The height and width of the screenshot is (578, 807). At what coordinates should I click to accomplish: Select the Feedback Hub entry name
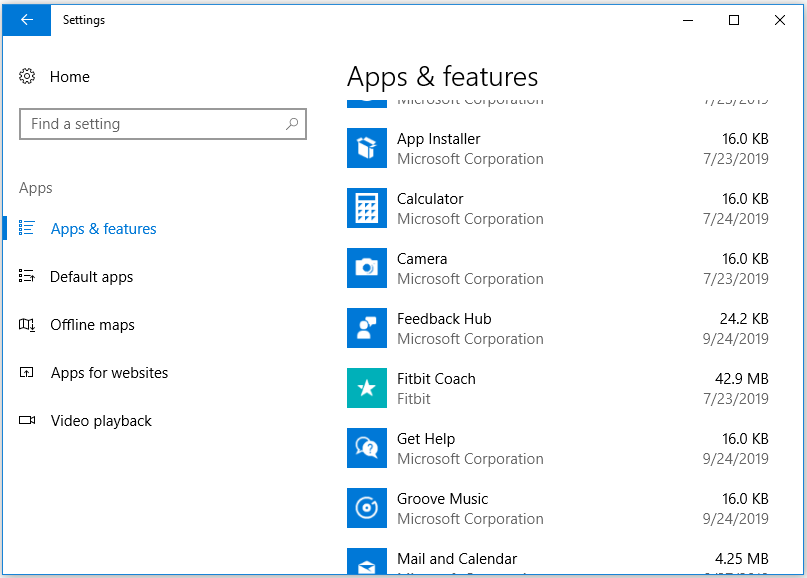[x=444, y=319]
